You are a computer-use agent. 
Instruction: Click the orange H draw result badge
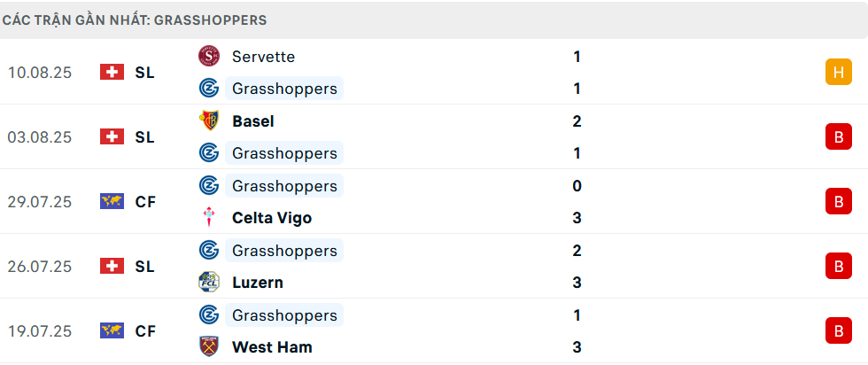pyautogui.click(x=837, y=73)
